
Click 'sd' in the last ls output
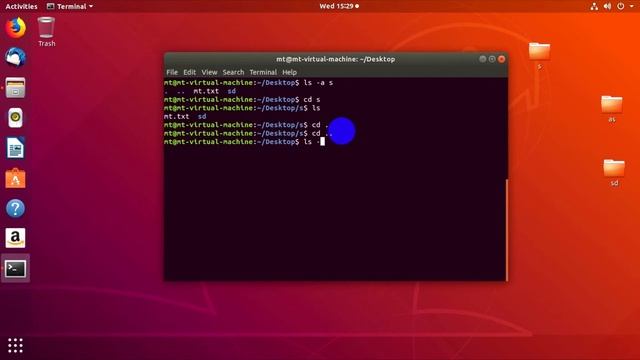202,116
